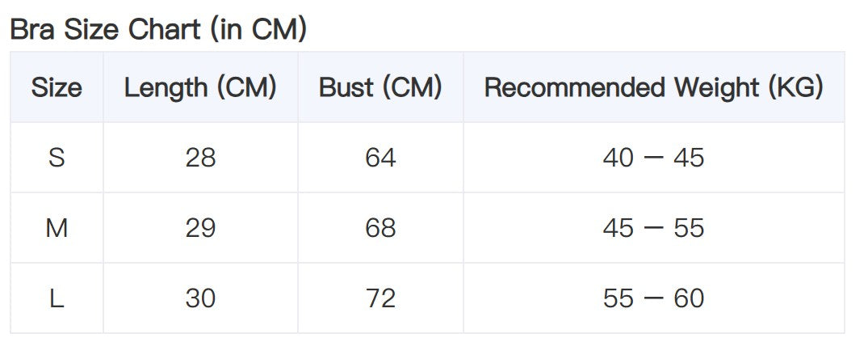This screenshot has width=868, height=338.
Task: Click the 45 upper weight in S row
Action: [689, 158]
